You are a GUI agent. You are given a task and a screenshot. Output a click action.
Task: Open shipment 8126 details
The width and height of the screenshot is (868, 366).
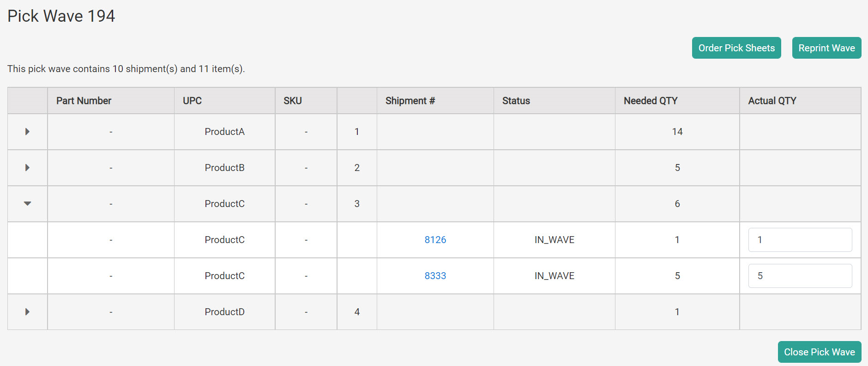434,240
